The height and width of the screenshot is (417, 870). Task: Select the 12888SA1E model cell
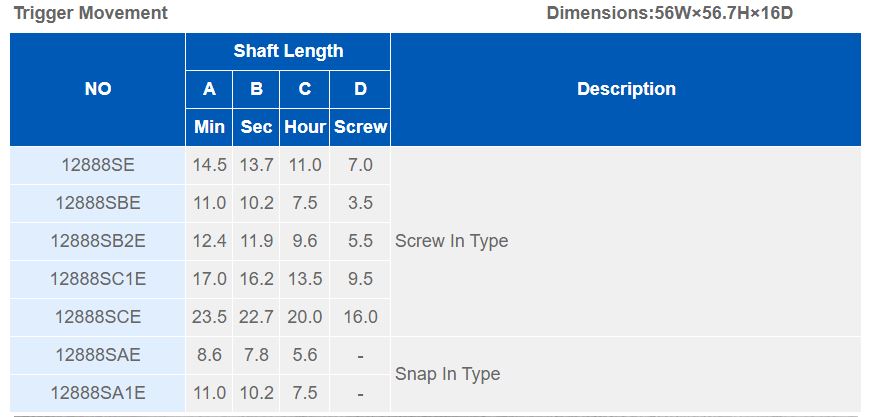[x=98, y=393]
